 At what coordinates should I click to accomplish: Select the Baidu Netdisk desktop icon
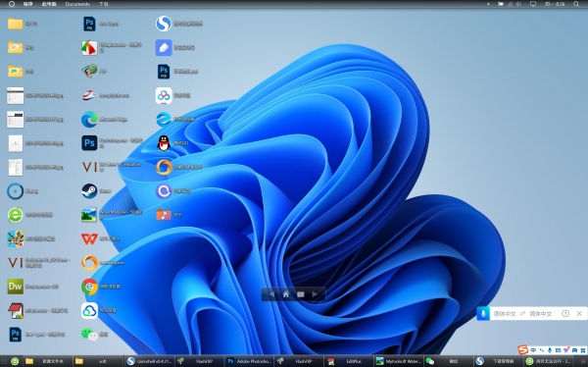164,95
